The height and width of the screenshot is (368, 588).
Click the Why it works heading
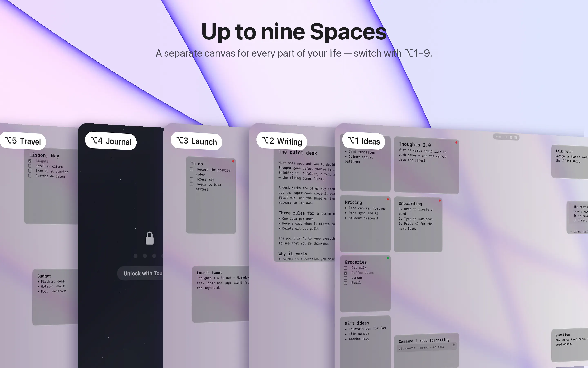pyautogui.click(x=293, y=254)
